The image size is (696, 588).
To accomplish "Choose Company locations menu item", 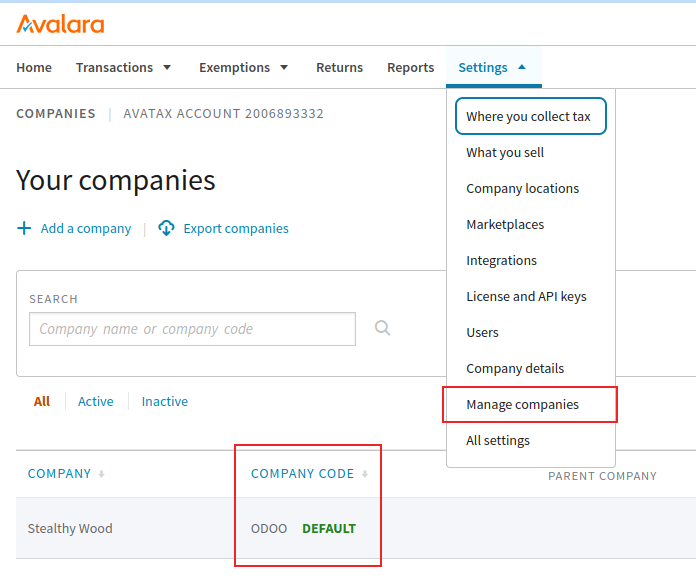I will 522,188.
